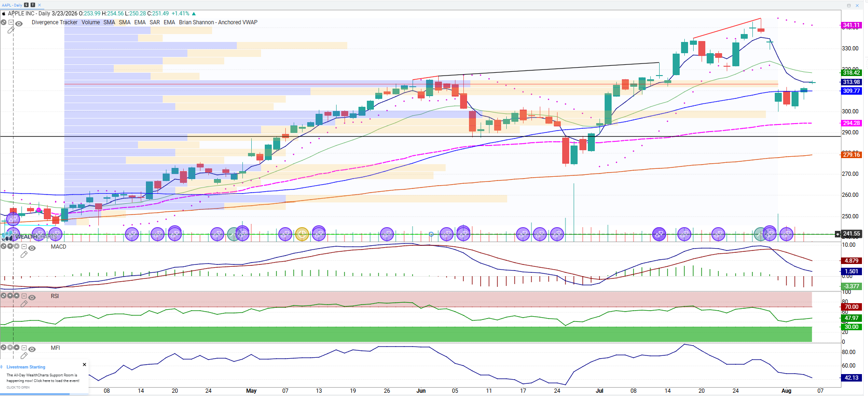The image size is (868, 396).
Task: Edit MACD settings with the pencil icon
Action: click(24, 255)
